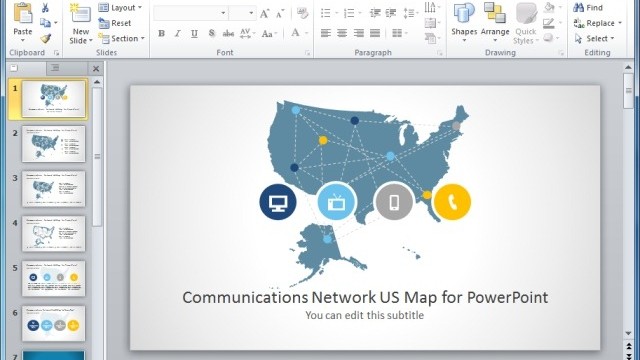The height and width of the screenshot is (360, 640).
Task: Open the Layout dropdown
Action: [120, 8]
